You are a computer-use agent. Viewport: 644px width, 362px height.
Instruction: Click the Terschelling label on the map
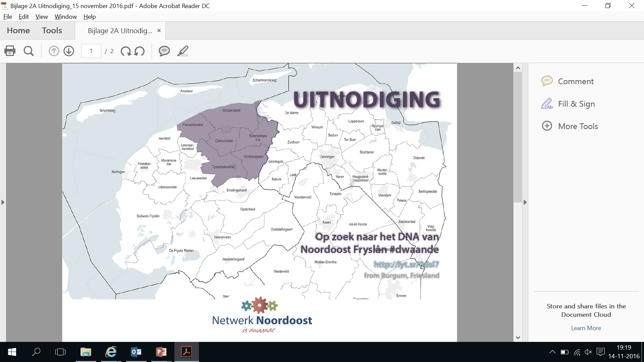point(107,111)
